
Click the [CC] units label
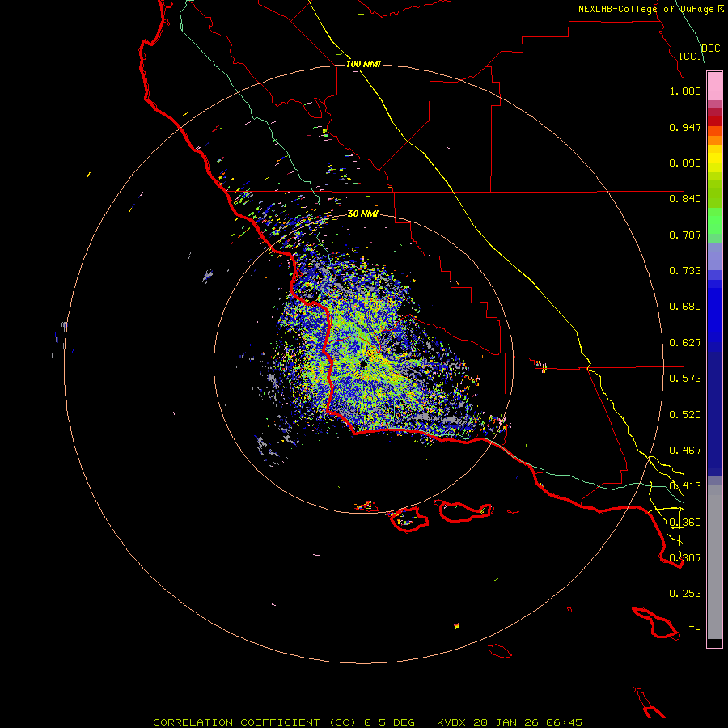(691, 56)
